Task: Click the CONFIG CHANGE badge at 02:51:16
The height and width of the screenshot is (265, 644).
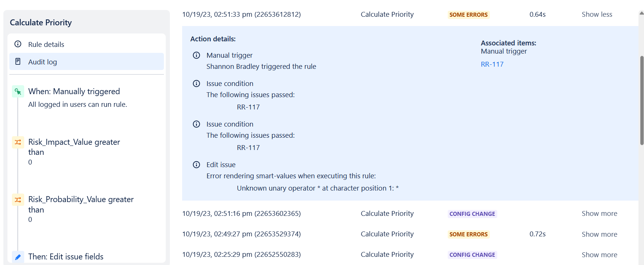Action: [472, 214]
